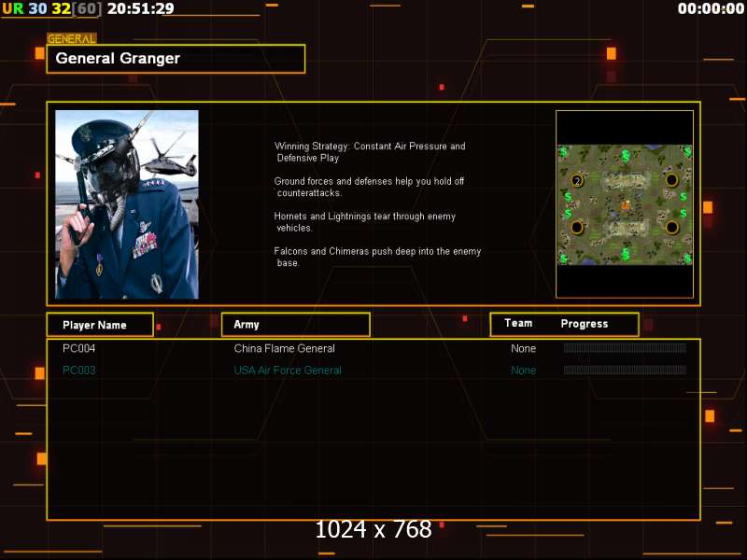The width and height of the screenshot is (747, 560).
Task: Click the Team column label
Action: point(518,323)
